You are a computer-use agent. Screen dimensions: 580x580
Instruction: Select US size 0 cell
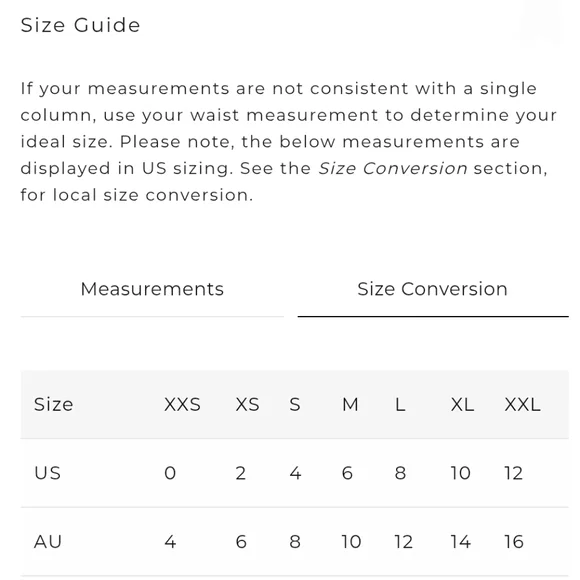pyautogui.click(x=170, y=473)
